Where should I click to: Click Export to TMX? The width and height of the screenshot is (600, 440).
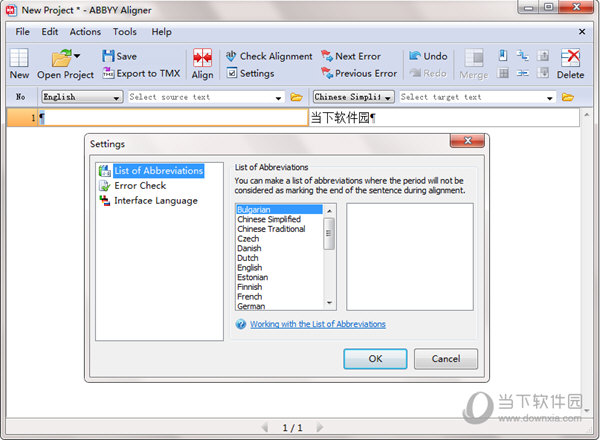[x=141, y=73]
